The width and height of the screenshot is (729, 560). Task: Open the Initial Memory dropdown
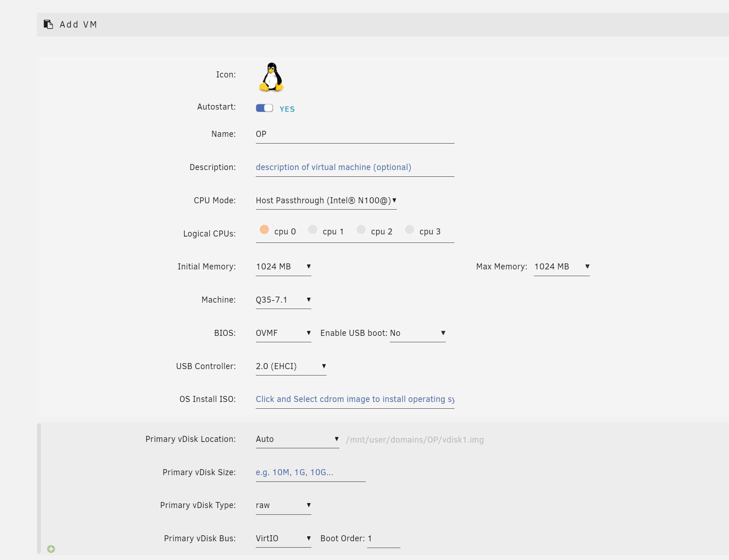(x=283, y=267)
